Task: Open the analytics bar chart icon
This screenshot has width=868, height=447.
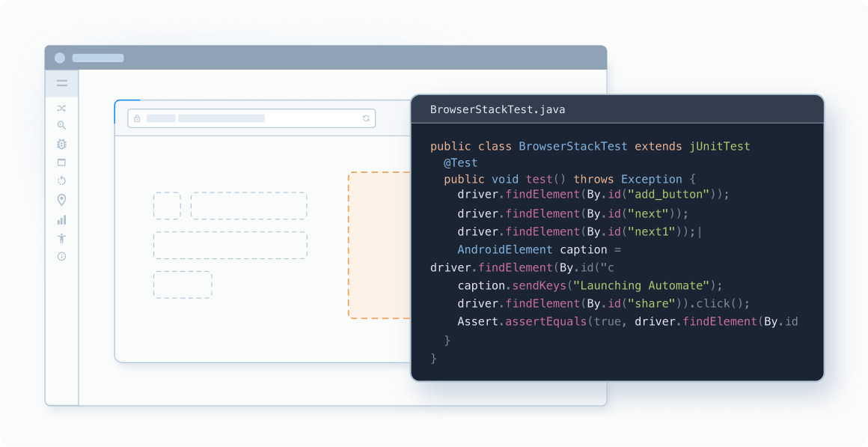Action: click(x=62, y=219)
